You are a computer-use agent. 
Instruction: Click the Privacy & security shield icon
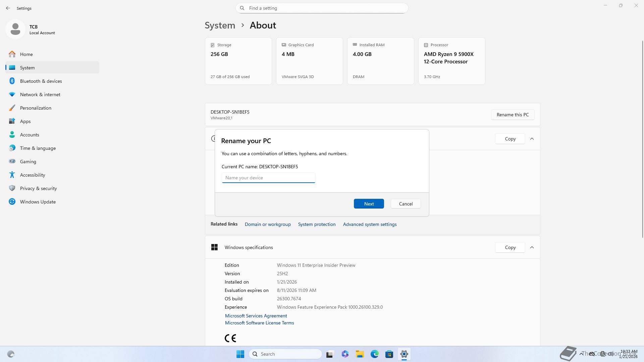12,188
